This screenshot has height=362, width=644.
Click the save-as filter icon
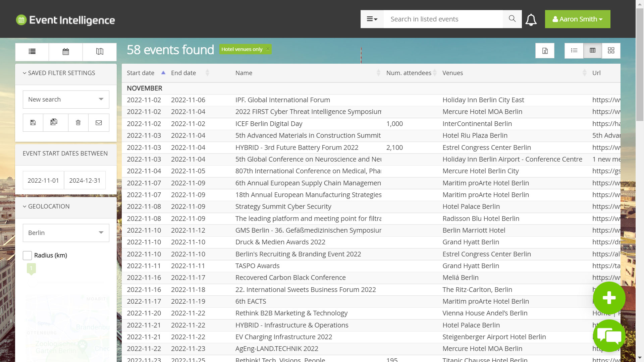54,123
